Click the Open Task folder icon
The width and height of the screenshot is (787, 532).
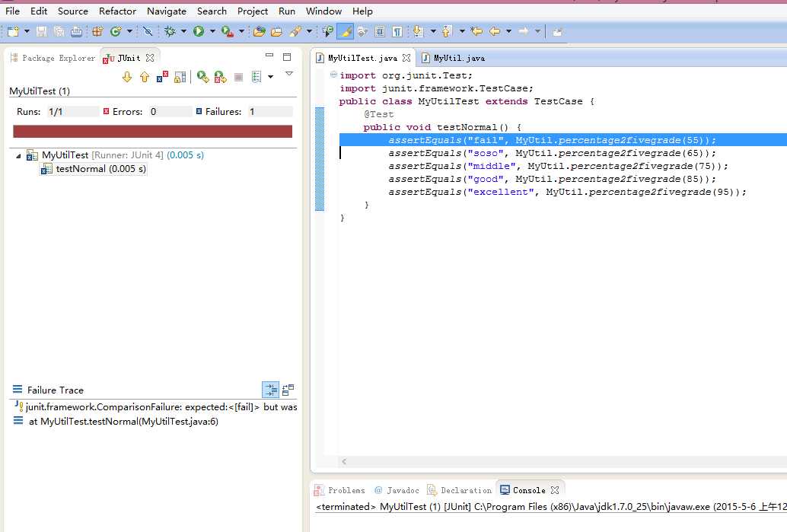(x=276, y=32)
